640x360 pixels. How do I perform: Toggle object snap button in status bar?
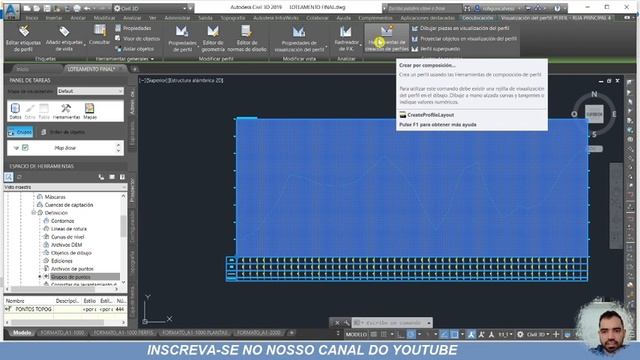(454, 334)
